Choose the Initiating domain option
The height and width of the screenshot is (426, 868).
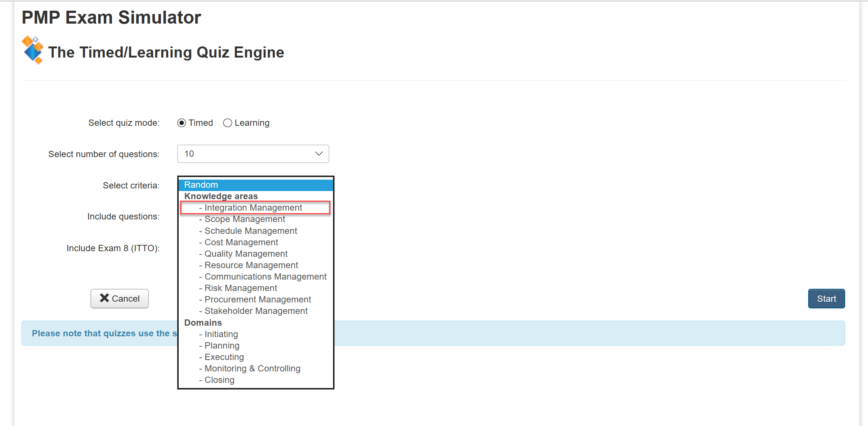(x=256, y=334)
